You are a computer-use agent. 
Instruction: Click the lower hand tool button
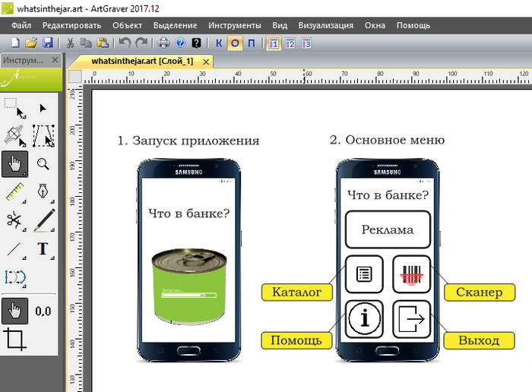pyautogui.click(x=15, y=311)
